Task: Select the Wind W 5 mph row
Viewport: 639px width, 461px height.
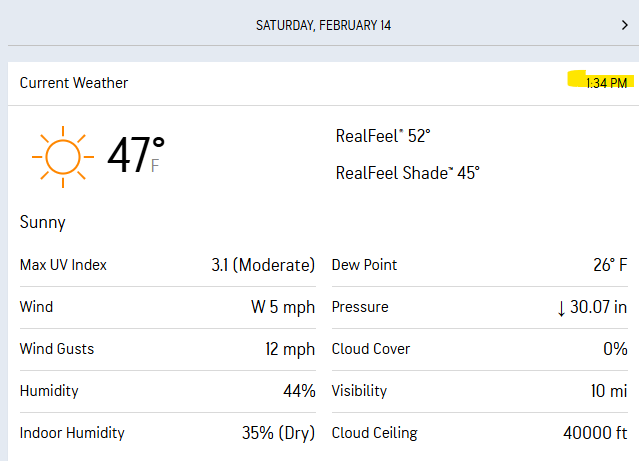Action: 167,307
